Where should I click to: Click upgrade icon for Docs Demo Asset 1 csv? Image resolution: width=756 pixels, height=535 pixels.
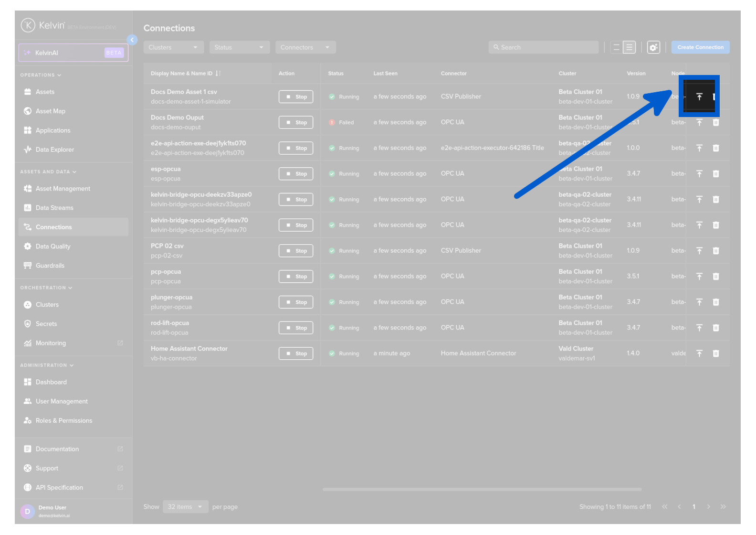(x=699, y=97)
